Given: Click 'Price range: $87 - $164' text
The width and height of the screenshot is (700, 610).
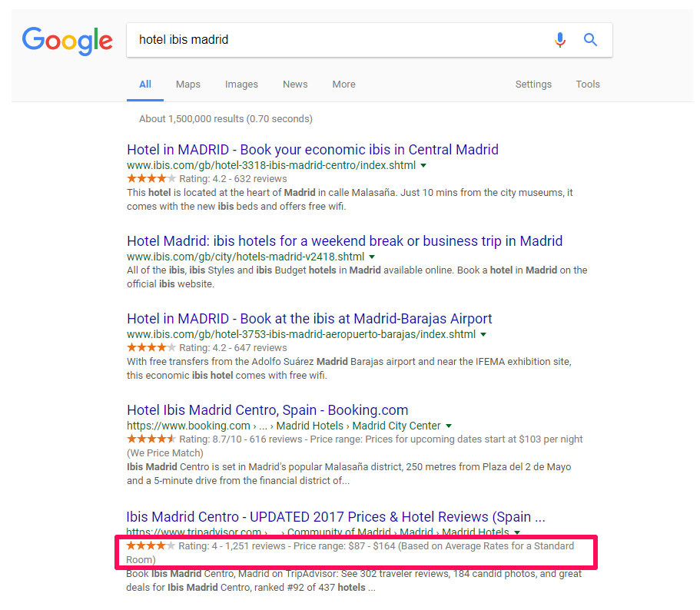Looking at the screenshot, I should click(344, 545).
